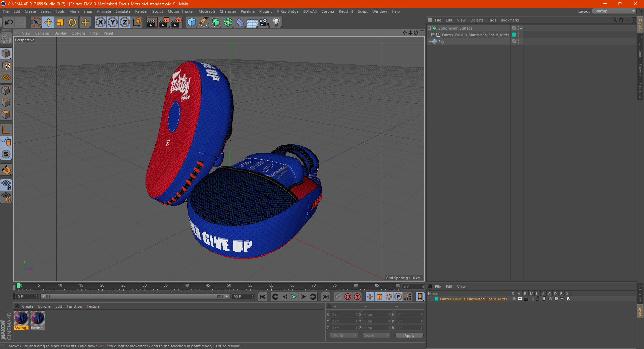Enable the Axis mode tool
Image resolution: width=644 pixels, height=349 pixels.
pos(6,130)
